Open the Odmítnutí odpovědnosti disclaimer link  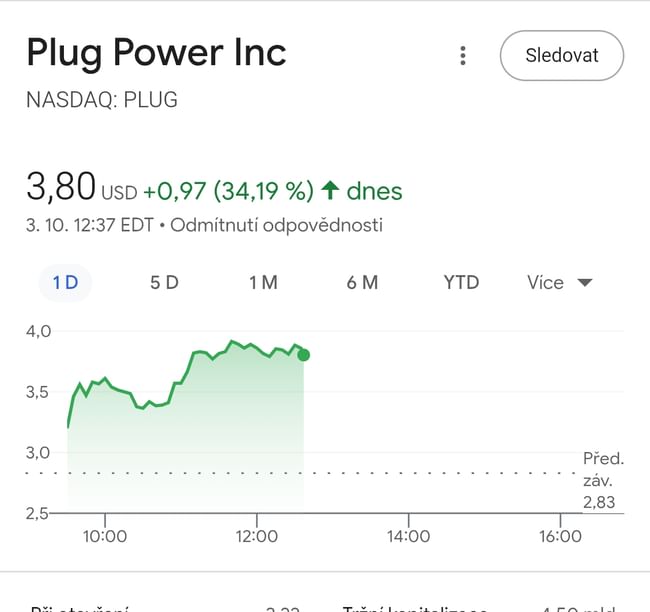pyautogui.click(x=276, y=225)
